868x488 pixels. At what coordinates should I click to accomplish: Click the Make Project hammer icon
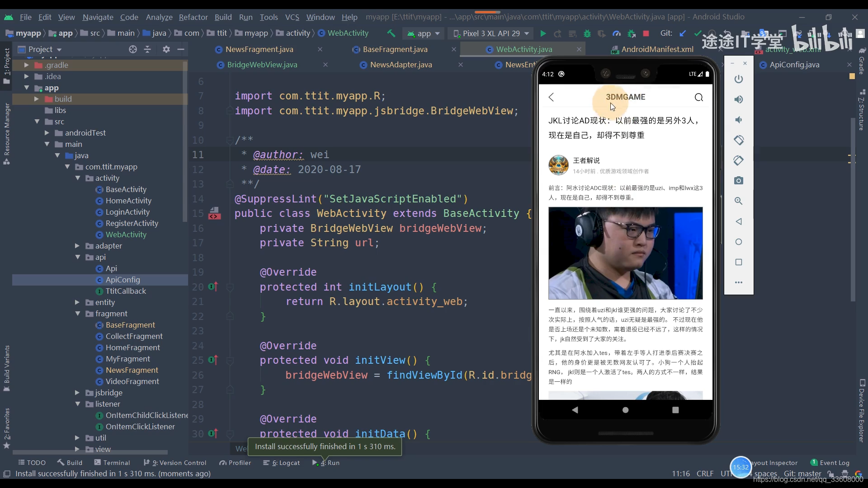[391, 33]
